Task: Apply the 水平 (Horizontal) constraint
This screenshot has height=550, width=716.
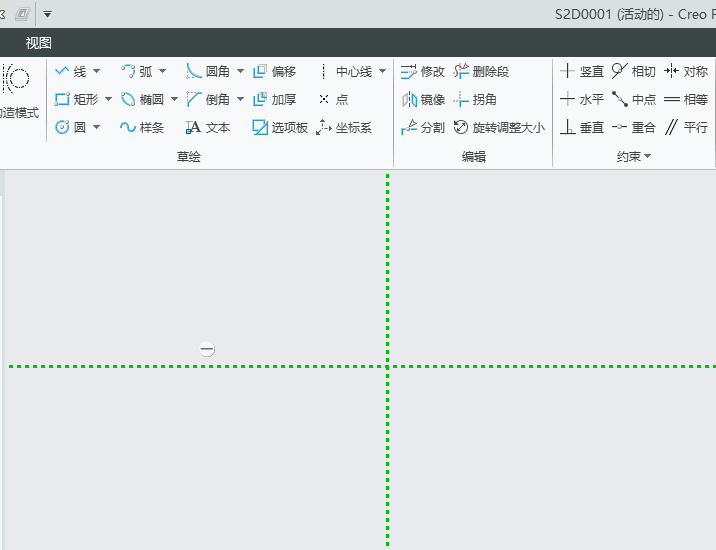Action: (x=582, y=99)
